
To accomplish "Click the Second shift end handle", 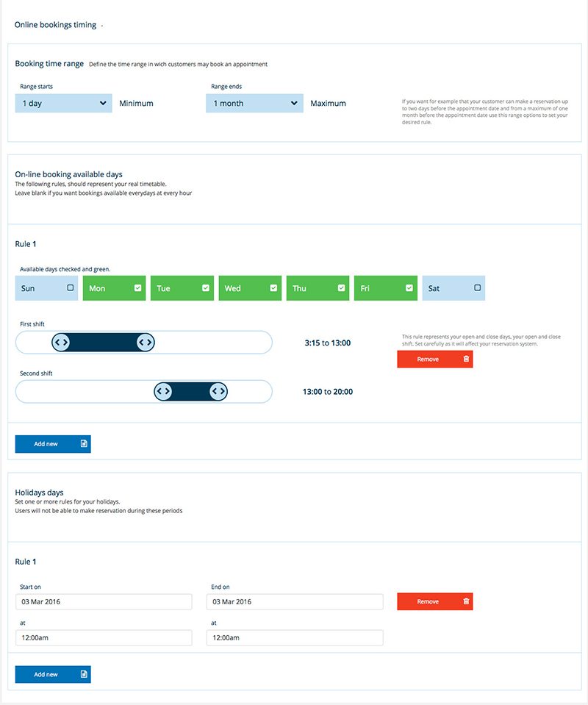I will coord(218,392).
